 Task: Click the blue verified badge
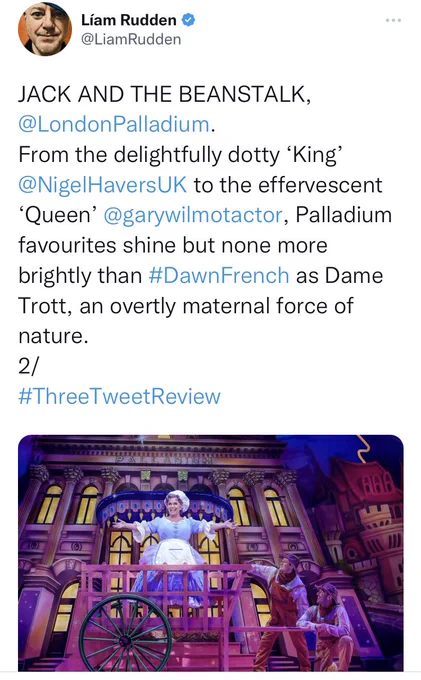click(x=188, y=20)
